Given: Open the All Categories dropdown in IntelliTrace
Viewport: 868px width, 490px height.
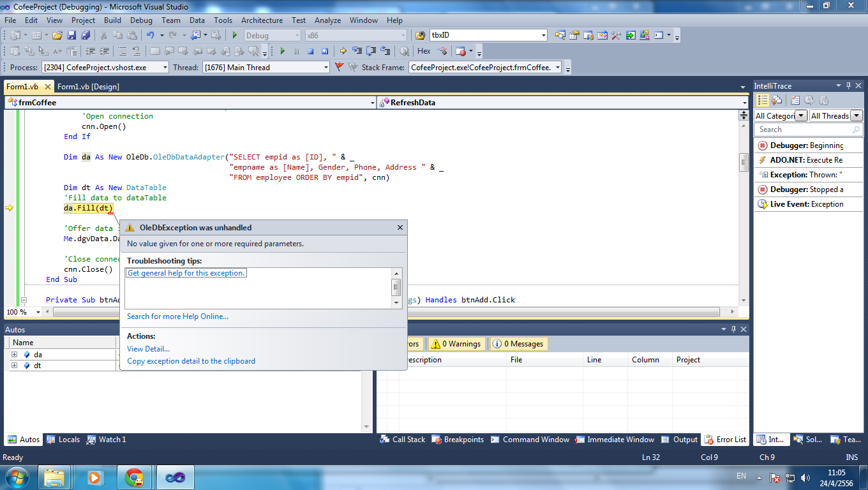Looking at the screenshot, I should click(x=800, y=116).
